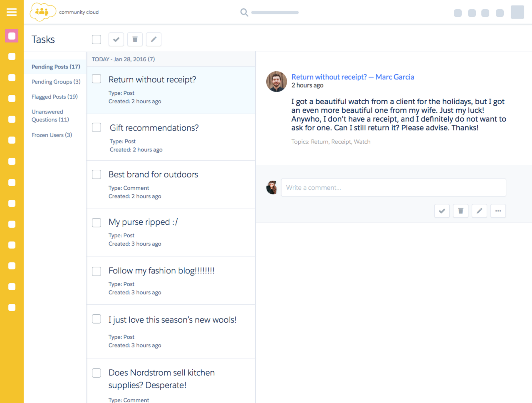Open 'Return without receipt? — Marc Garcia' link
The image size is (532, 403).
(x=353, y=77)
